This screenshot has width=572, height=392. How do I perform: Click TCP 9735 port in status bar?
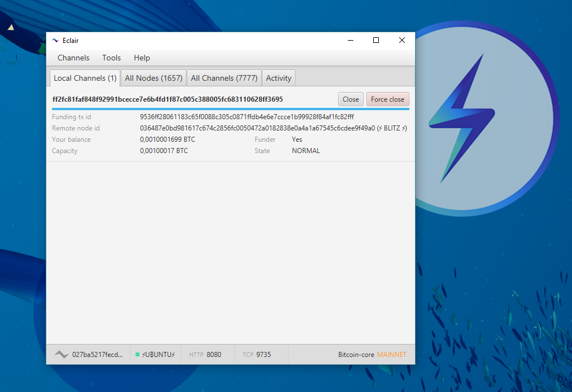click(257, 354)
